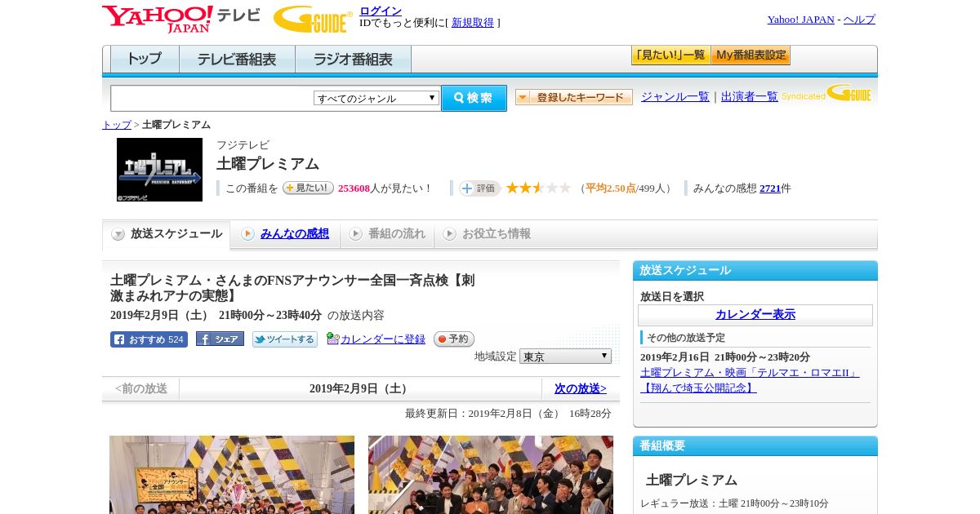Open the left announcer group photo

tap(232, 475)
